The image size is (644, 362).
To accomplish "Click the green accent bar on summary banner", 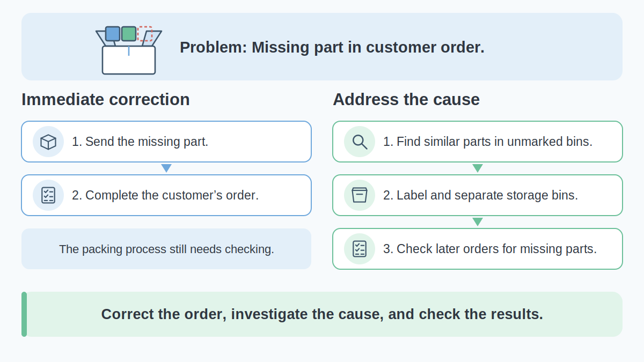I will tap(24, 314).
